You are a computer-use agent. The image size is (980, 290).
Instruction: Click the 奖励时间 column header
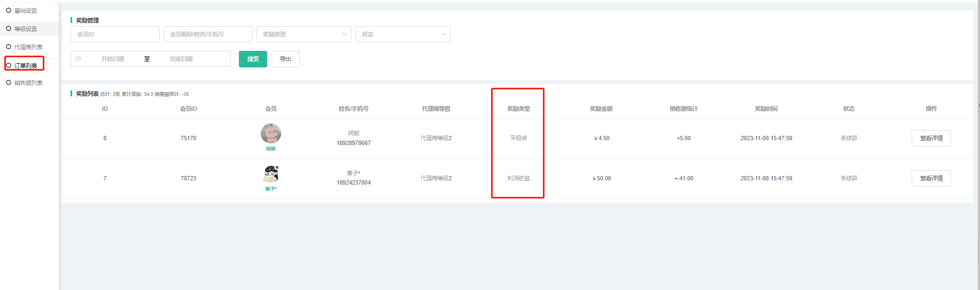pos(766,109)
